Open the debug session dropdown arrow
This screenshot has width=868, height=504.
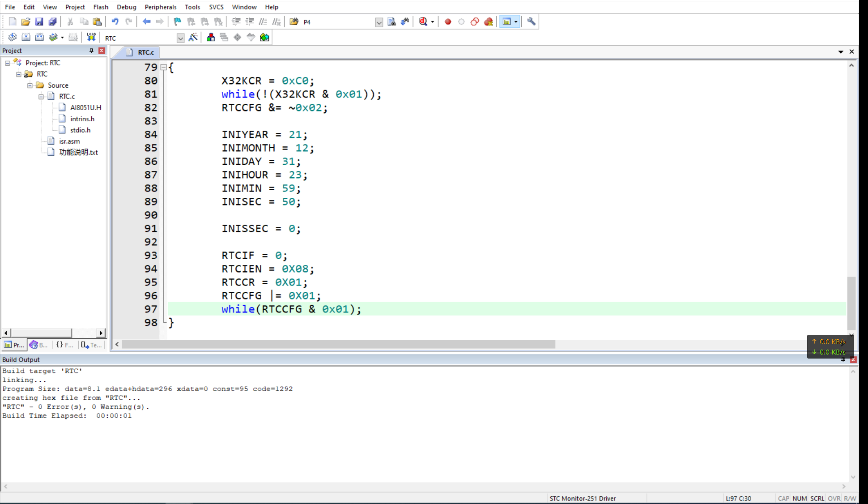[x=432, y=21]
